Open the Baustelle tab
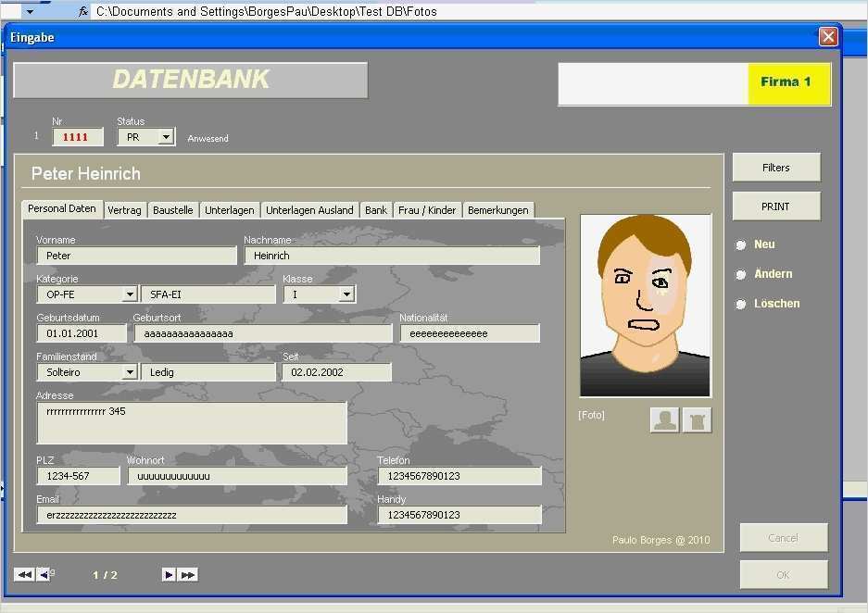The width and height of the screenshot is (868, 613). pos(172,210)
